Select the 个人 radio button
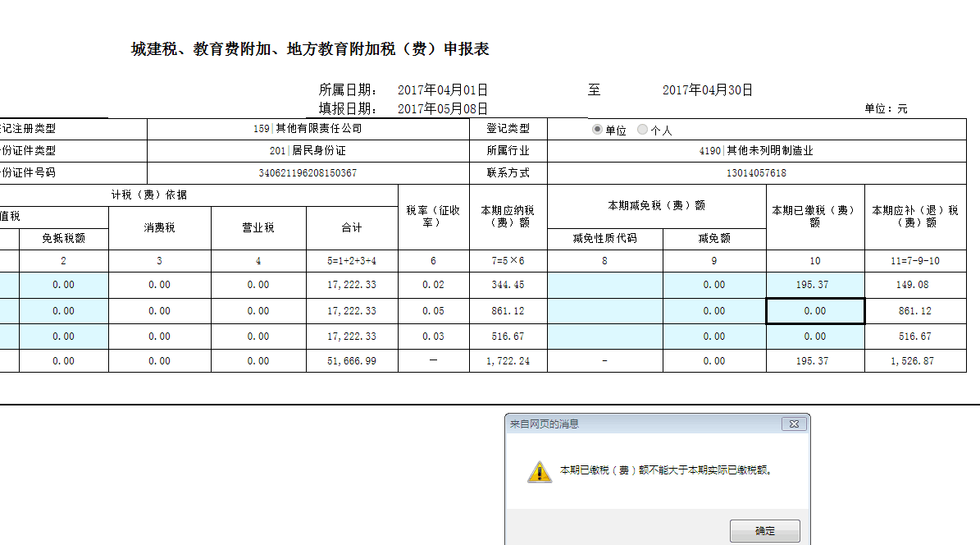The width and height of the screenshot is (980, 545). click(x=642, y=130)
